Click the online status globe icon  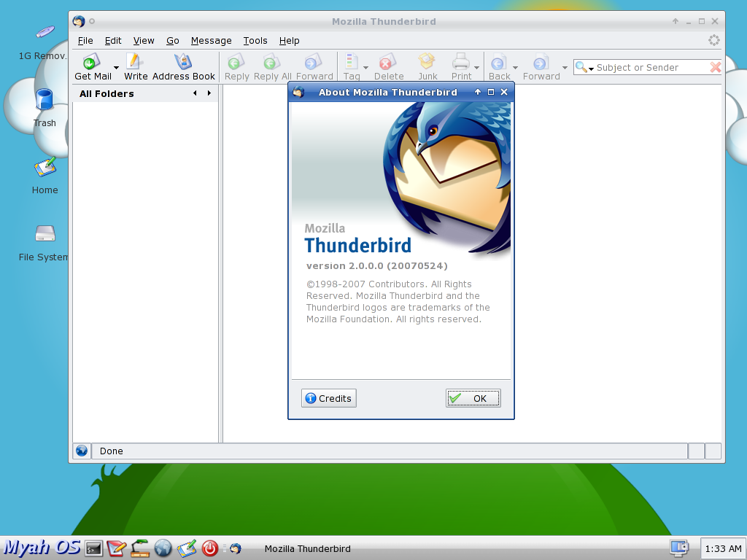pyautogui.click(x=82, y=451)
